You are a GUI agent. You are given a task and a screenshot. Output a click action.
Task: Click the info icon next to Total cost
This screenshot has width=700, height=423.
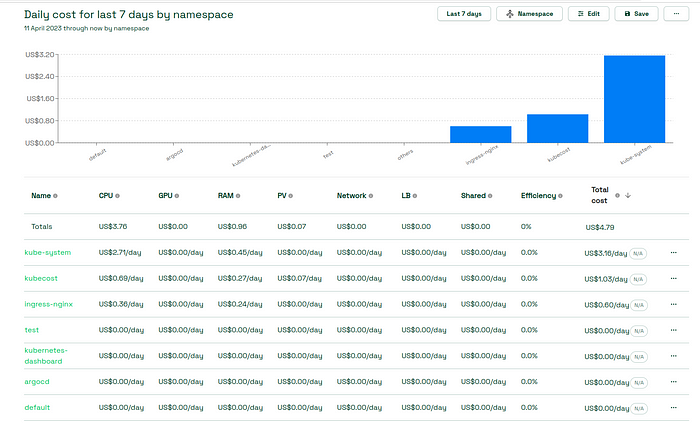(617, 195)
